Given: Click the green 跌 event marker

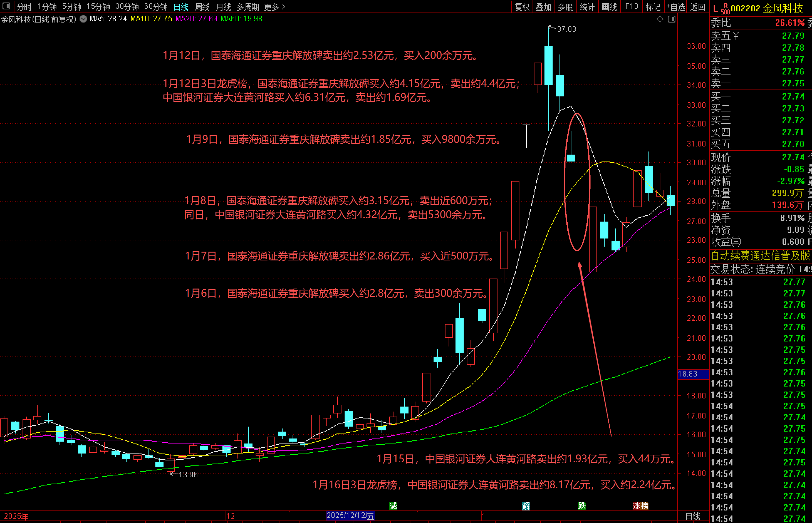Looking at the screenshot, I should [x=581, y=506].
